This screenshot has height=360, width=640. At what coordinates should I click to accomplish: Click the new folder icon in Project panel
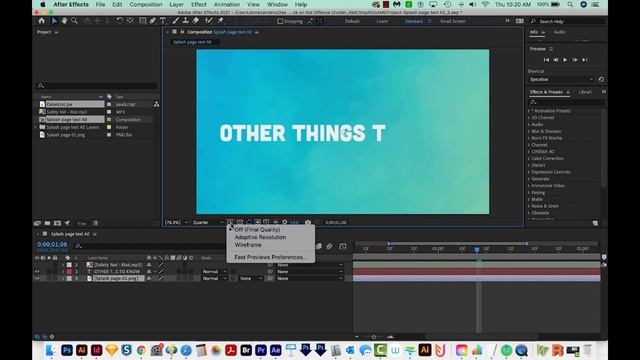(x=47, y=223)
